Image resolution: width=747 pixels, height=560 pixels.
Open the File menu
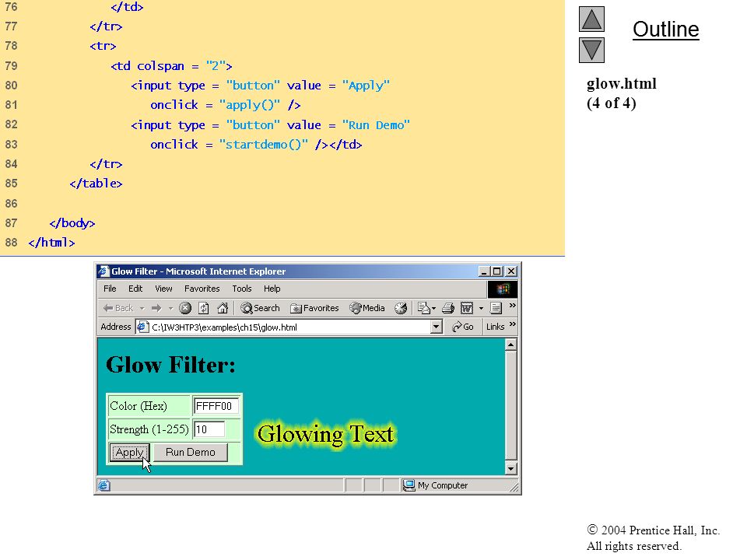[110, 289]
